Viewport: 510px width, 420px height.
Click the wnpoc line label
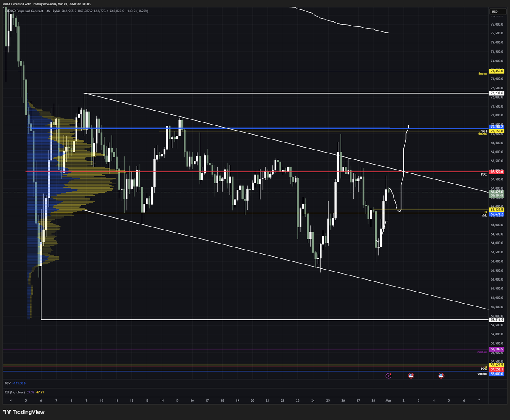point(482,374)
